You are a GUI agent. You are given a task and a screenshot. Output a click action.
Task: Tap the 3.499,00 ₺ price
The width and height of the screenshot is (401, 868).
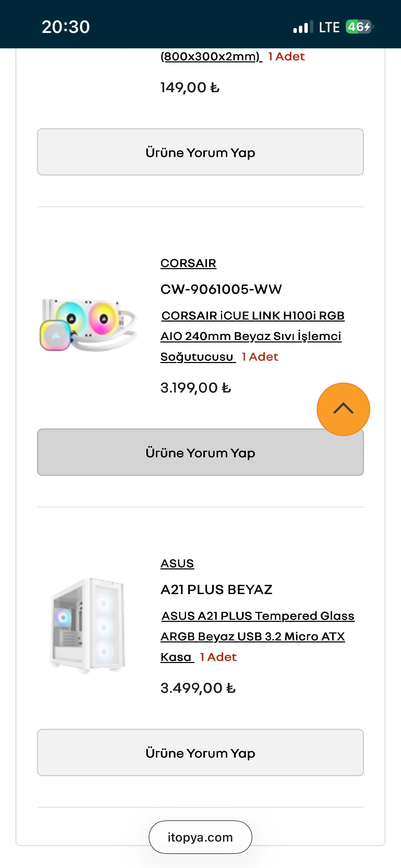click(198, 688)
